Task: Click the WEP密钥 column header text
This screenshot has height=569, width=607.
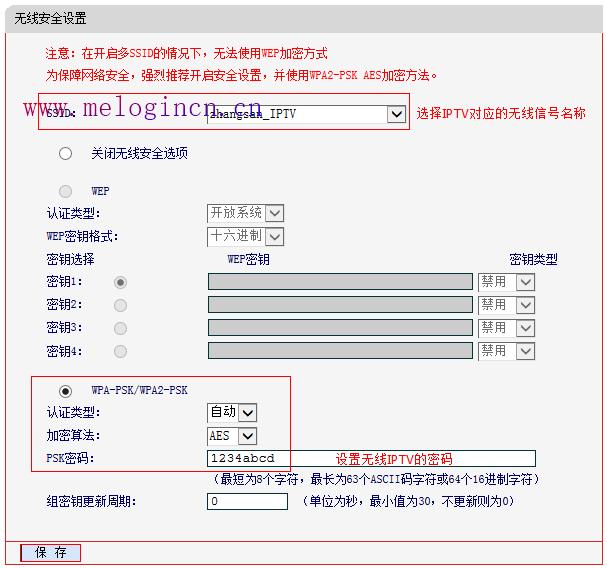Action: (248, 259)
